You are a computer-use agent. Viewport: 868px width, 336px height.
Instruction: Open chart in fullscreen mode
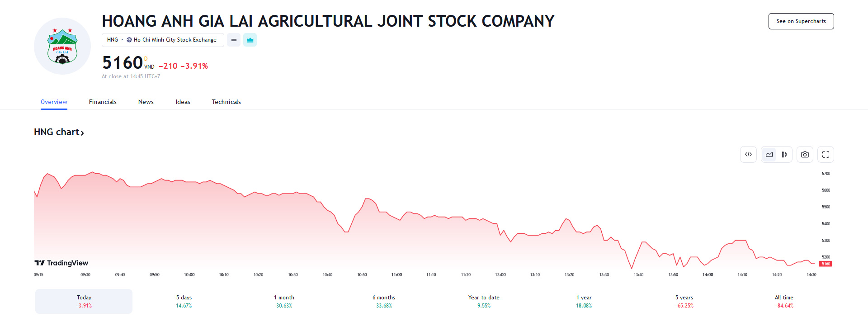coord(826,155)
